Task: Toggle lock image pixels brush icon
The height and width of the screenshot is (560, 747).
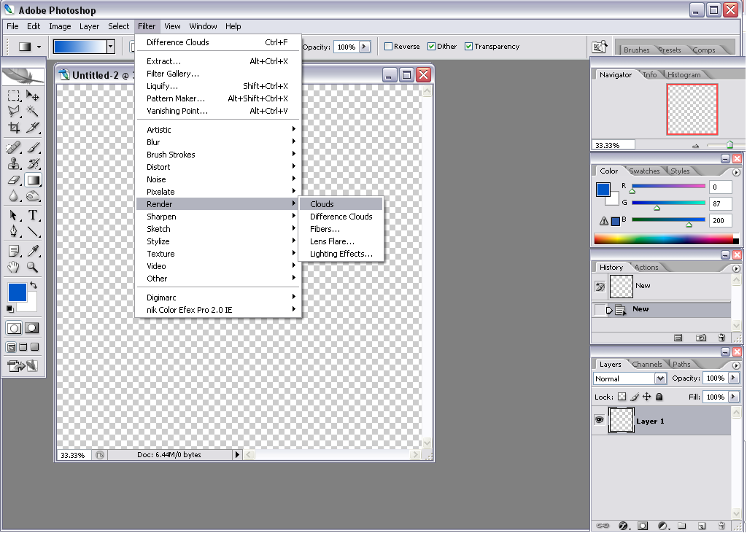Action: tap(634, 397)
